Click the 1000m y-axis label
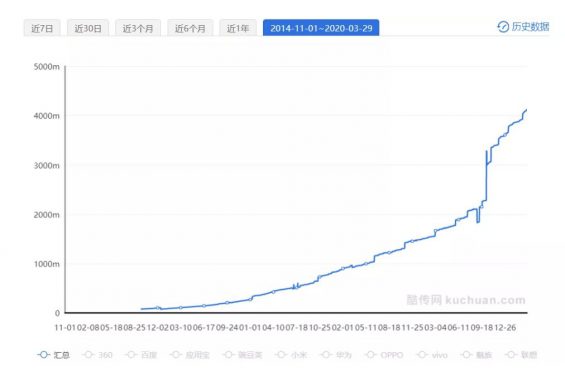The width and height of the screenshot is (565, 381). (x=46, y=264)
